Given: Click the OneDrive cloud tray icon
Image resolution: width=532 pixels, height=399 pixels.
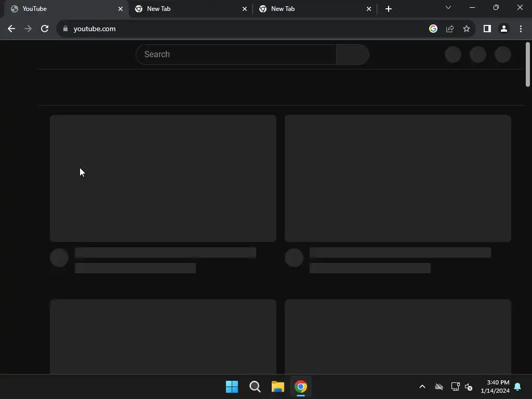Looking at the screenshot, I should [x=439, y=387].
